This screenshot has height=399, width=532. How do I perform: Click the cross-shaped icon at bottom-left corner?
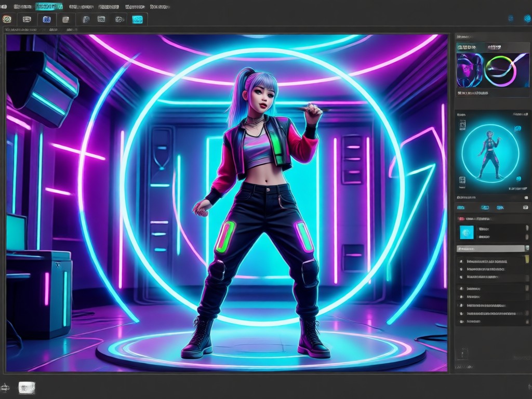coord(4,387)
